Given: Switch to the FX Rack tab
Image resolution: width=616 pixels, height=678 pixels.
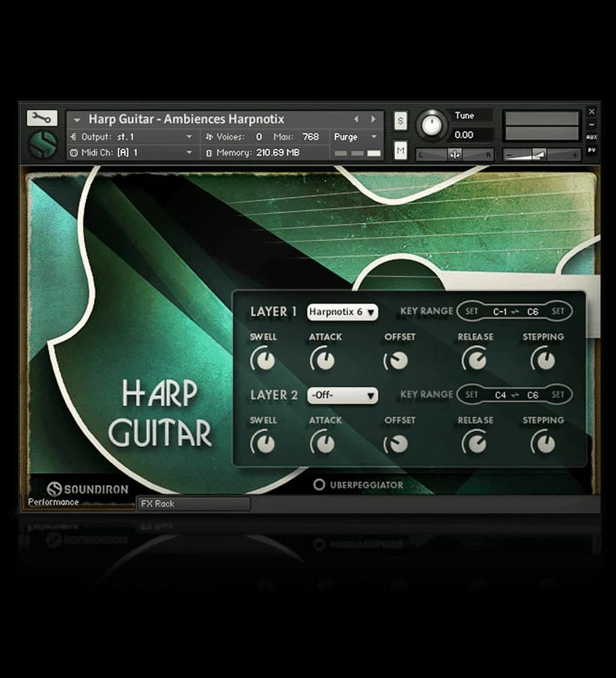Looking at the screenshot, I should 193,503.
